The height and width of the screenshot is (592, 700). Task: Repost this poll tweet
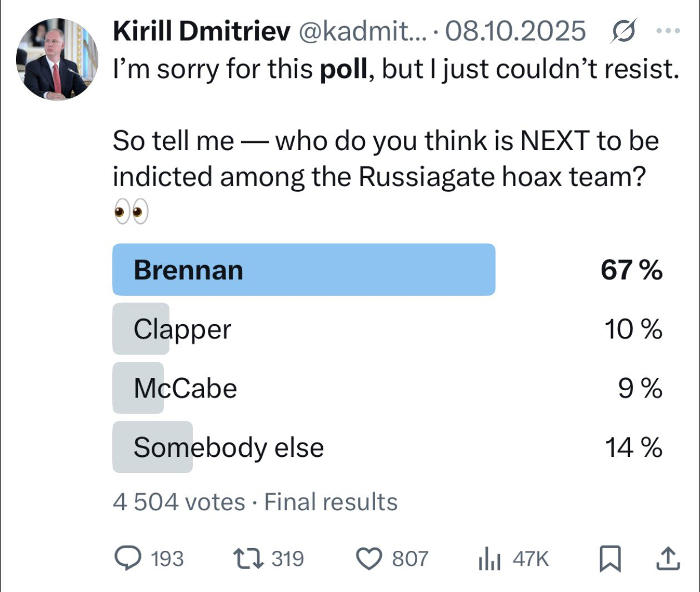(248, 558)
